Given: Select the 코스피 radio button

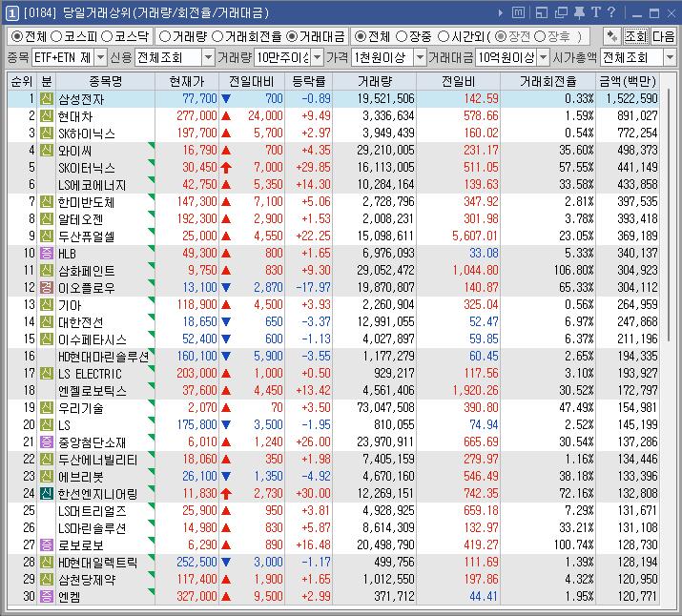Looking at the screenshot, I should (x=56, y=36).
